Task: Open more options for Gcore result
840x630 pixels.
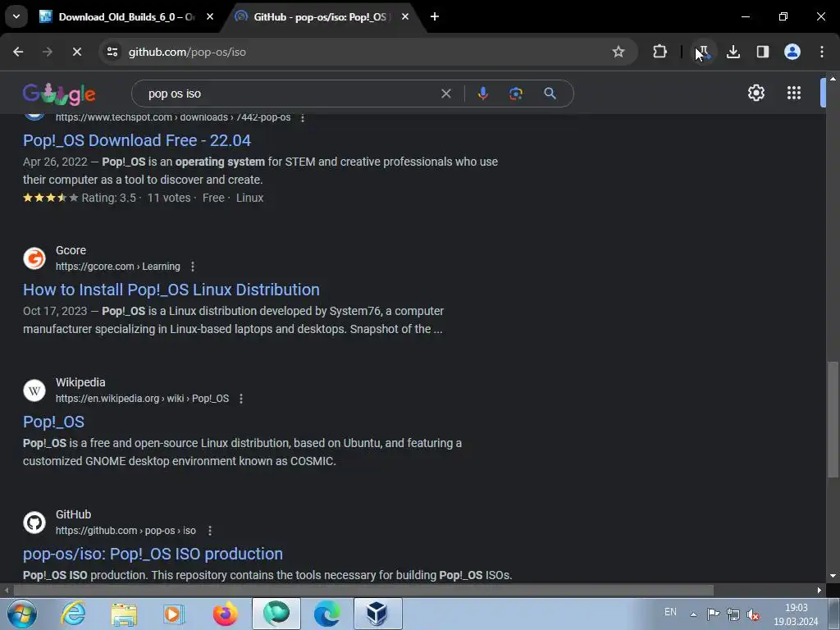Action: (193, 267)
